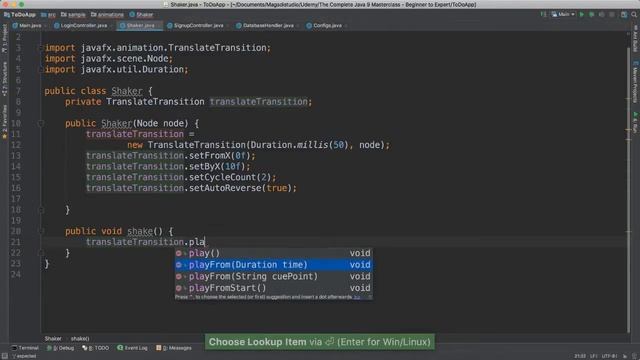Click the cursor position in the status bar
The height and width of the screenshot is (360, 640).
pyautogui.click(x=580, y=356)
